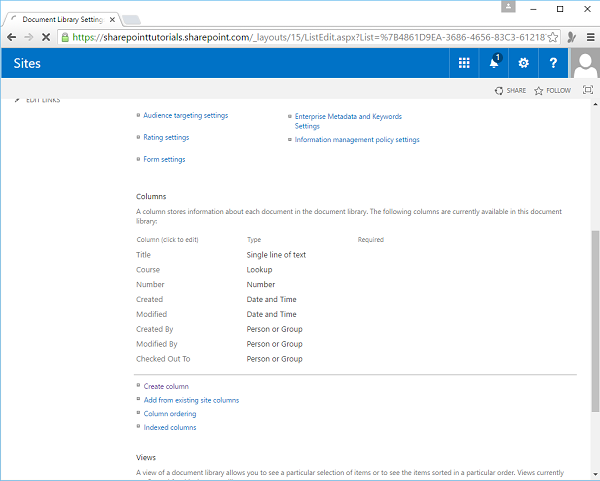This screenshot has width=600, height=481.
Task: Stop page loading in browser
Action: (x=45, y=36)
